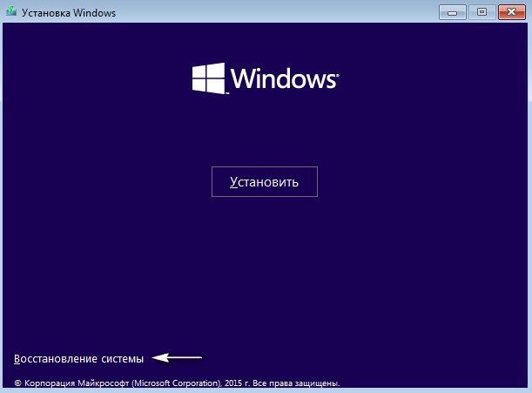This screenshot has height=393, width=532.
Task: Open the Восстановление системы link
Action: 78,357
